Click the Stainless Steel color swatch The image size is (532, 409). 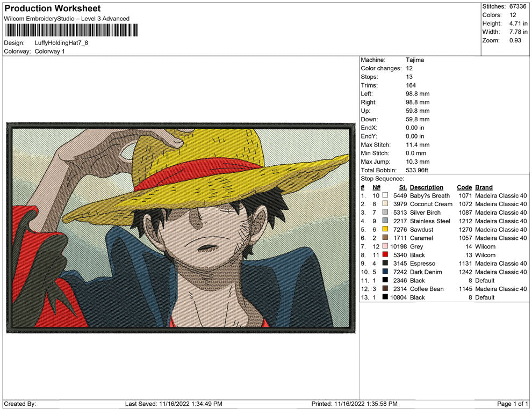[x=385, y=221]
